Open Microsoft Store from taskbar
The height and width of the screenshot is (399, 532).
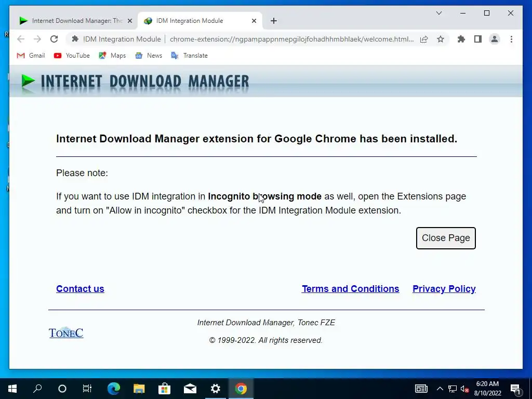pos(165,389)
